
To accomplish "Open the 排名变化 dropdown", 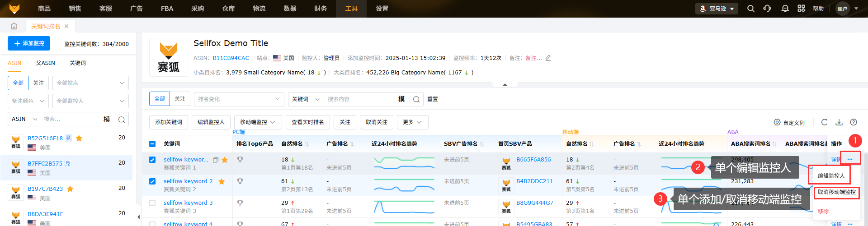I will [x=239, y=99].
